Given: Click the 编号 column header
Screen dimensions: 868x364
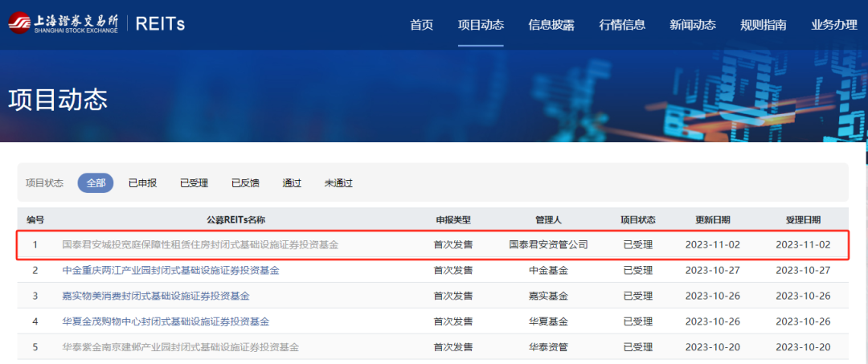Looking at the screenshot, I should [35, 219].
